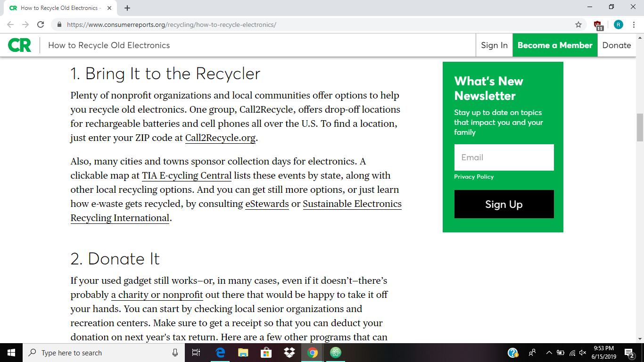Open the newsletter Privacy Policy link
Image resolution: width=644 pixels, height=362 pixels.
click(x=474, y=177)
